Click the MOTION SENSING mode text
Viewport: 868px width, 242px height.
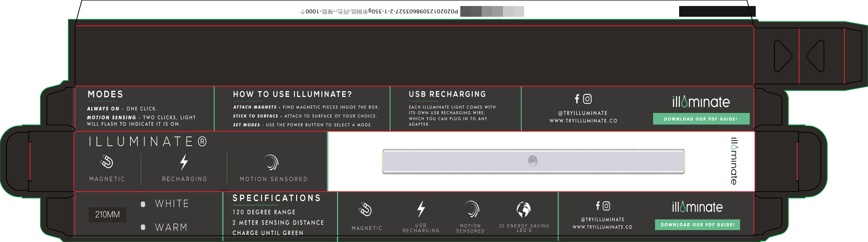click(141, 121)
